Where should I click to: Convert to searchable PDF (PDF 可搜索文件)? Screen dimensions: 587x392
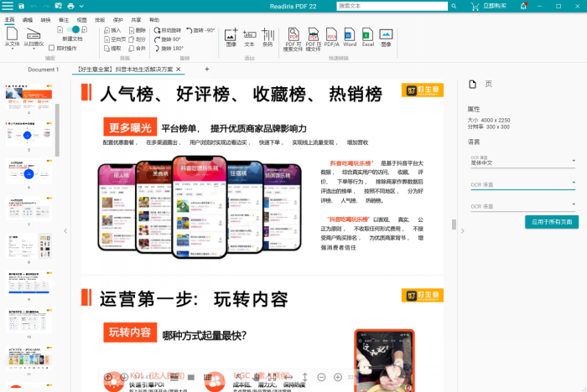pyautogui.click(x=293, y=39)
